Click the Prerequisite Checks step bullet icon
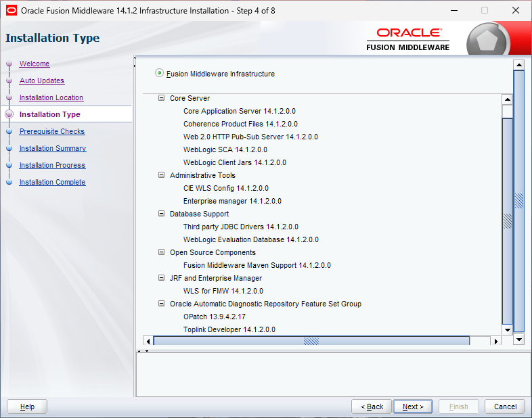The height and width of the screenshot is (418, 532). [9, 131]
